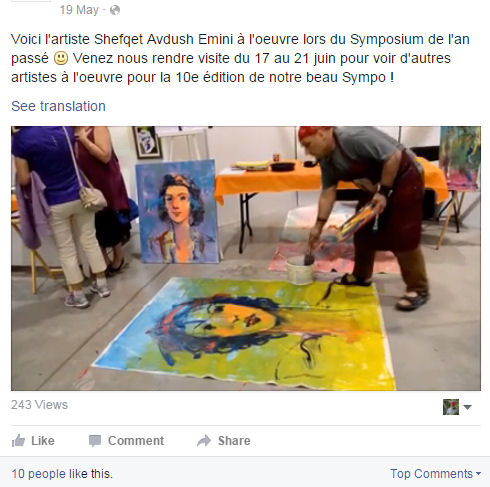Click the small arrow after Top Comments
Screen dimensions: 490x487
pos(478,474)
